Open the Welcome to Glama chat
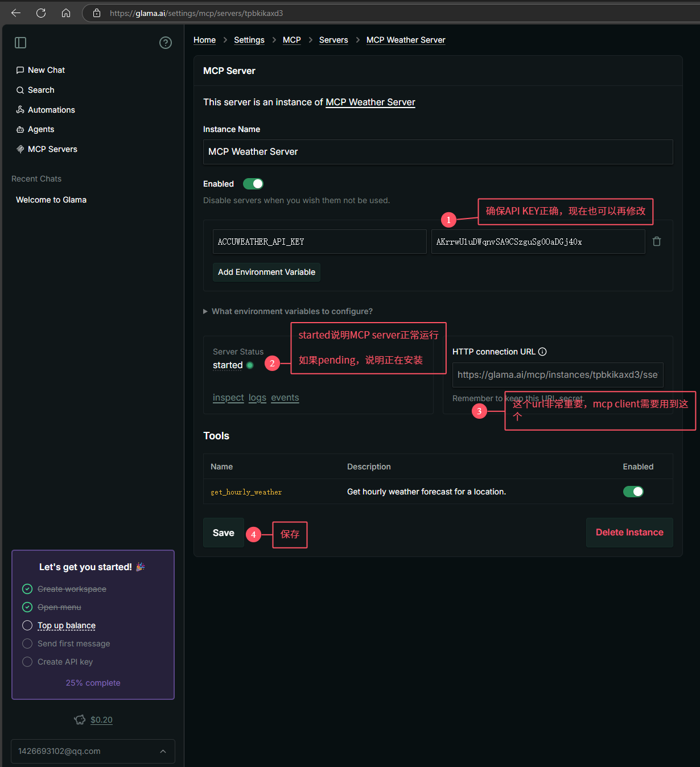The width and height of the screenshot is (700, 767). (x=51, y=200)
